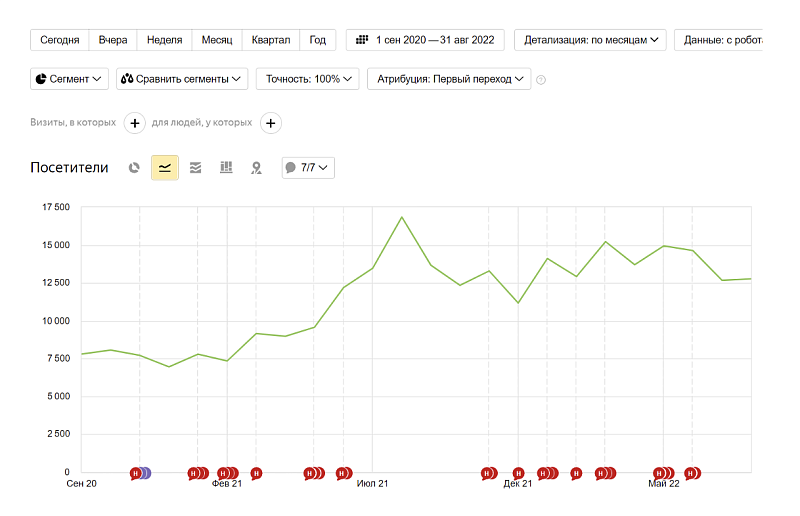Choose the Квартал period
The height and width of the screenshot is (516, 800).
coord(271,40)
